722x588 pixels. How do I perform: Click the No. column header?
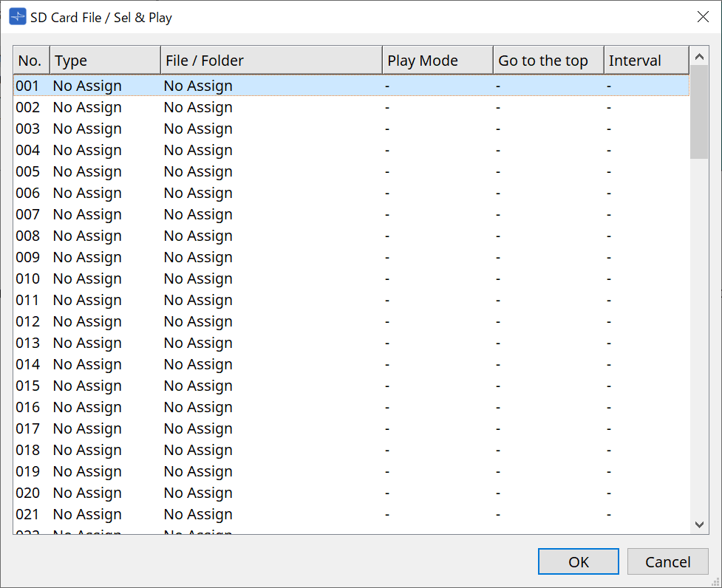click(30, 60)
